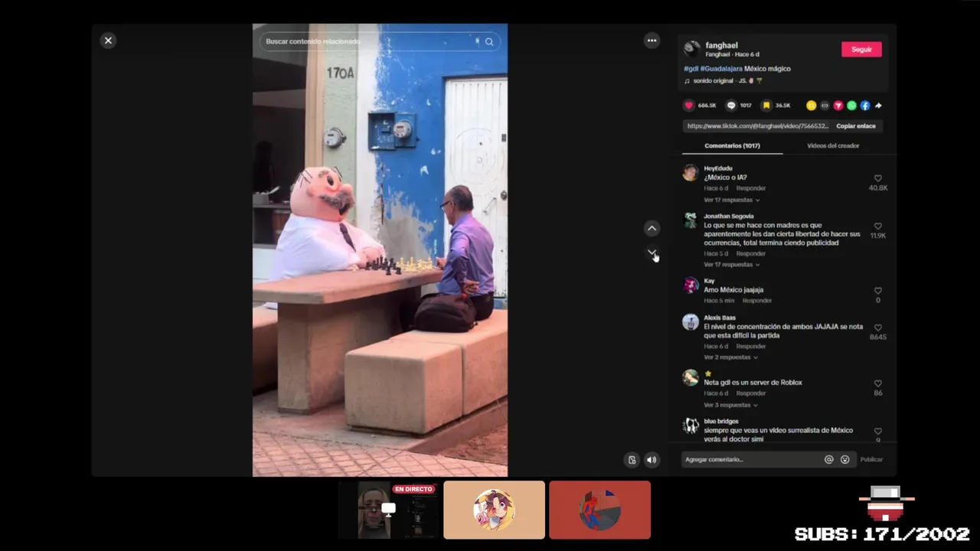The image size is (980, 551).
Task: Open fanghael's profile avatar
Action: point(692,49)
